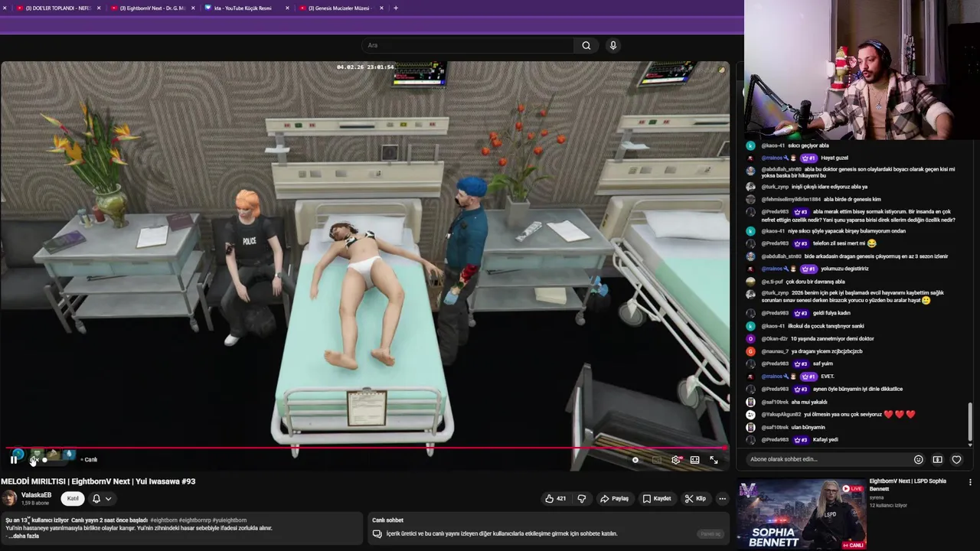Click @nauaau_7 chat username
The width and height of the screenshot is (980, 551).
775,351
